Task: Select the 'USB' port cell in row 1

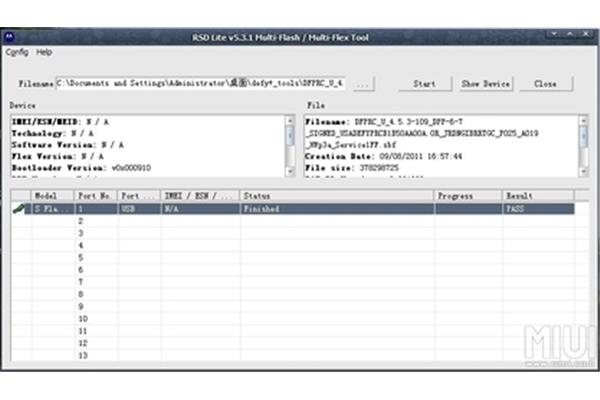Action: click(139, 209)
